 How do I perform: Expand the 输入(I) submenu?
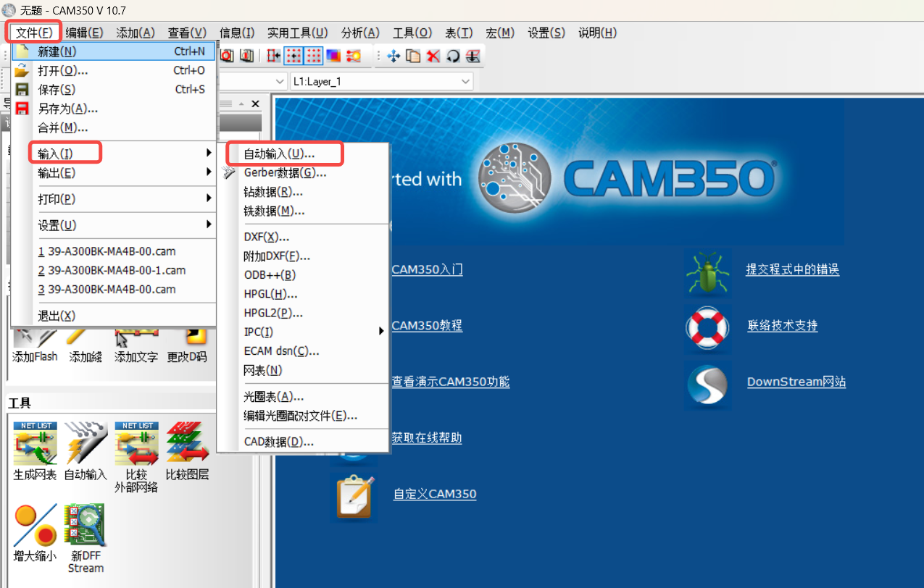coord(114,153)
